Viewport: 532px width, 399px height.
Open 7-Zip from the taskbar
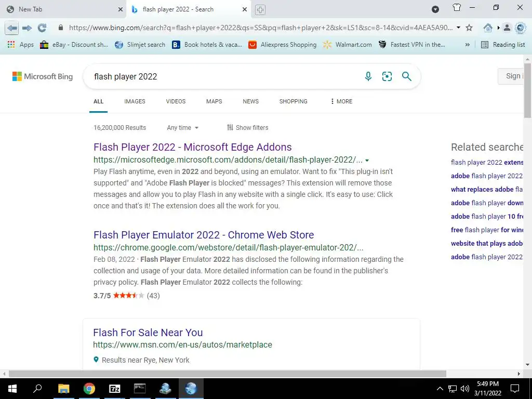pyautogui.click(x=115, y=389)
